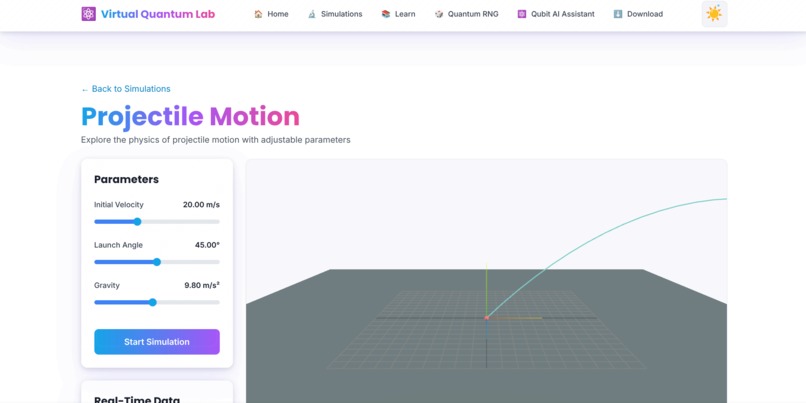
Task: Click the Parameters panel heading
Action: [126, 179]
